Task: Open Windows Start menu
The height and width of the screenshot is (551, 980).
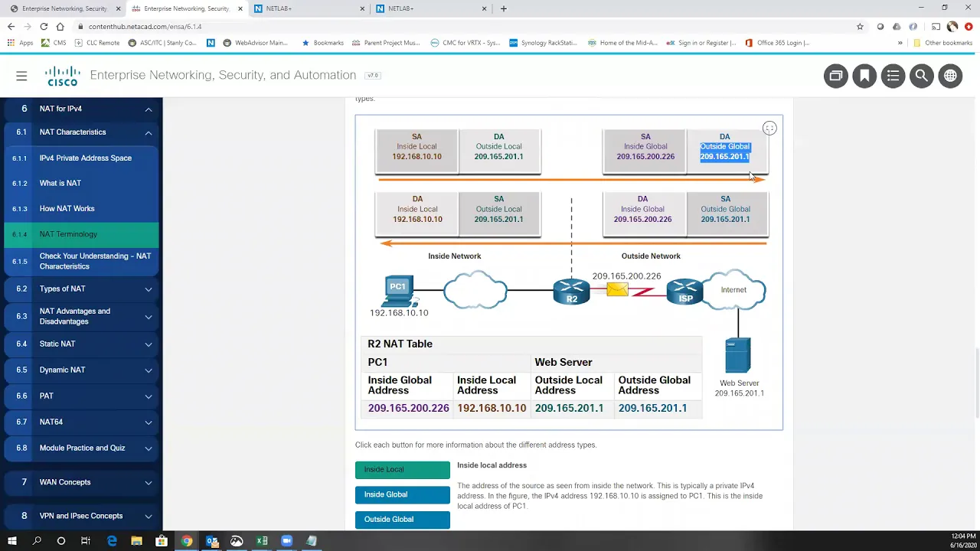Action: pos(11,541)
